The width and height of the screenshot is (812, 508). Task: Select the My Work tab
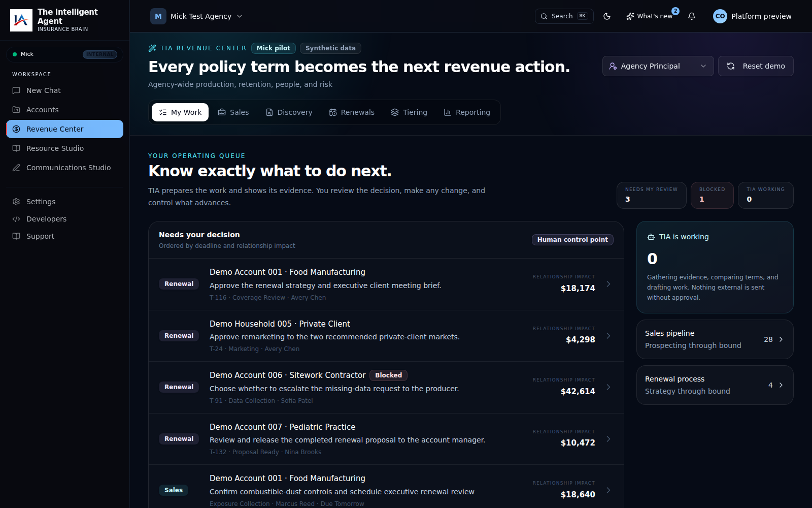180,112
